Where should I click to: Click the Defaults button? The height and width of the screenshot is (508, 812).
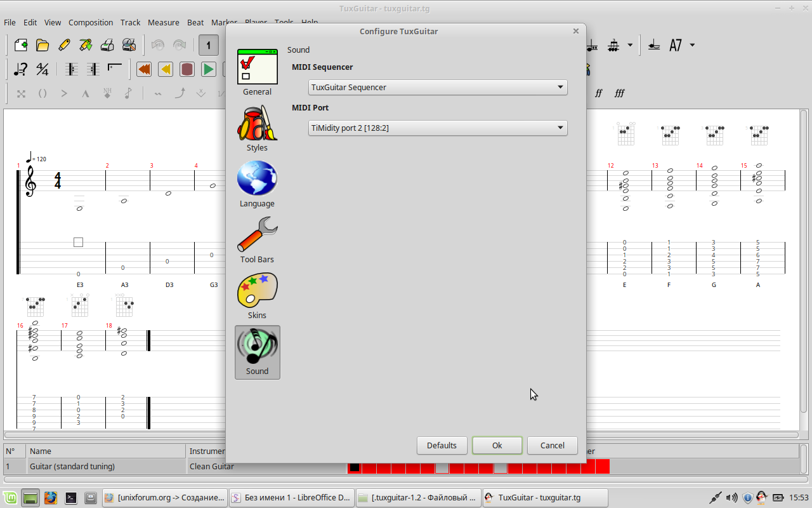tap(442, 445)
